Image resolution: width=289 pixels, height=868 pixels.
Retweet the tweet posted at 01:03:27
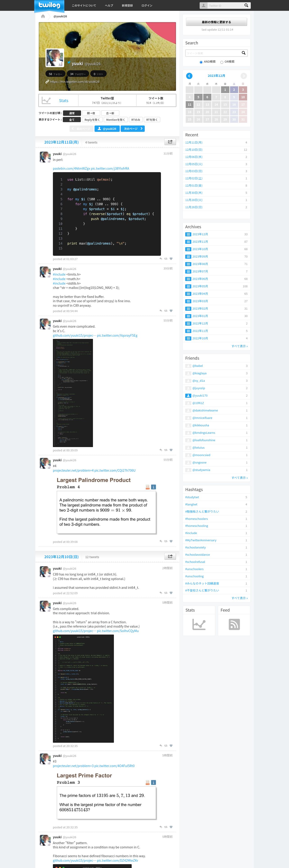166,259
